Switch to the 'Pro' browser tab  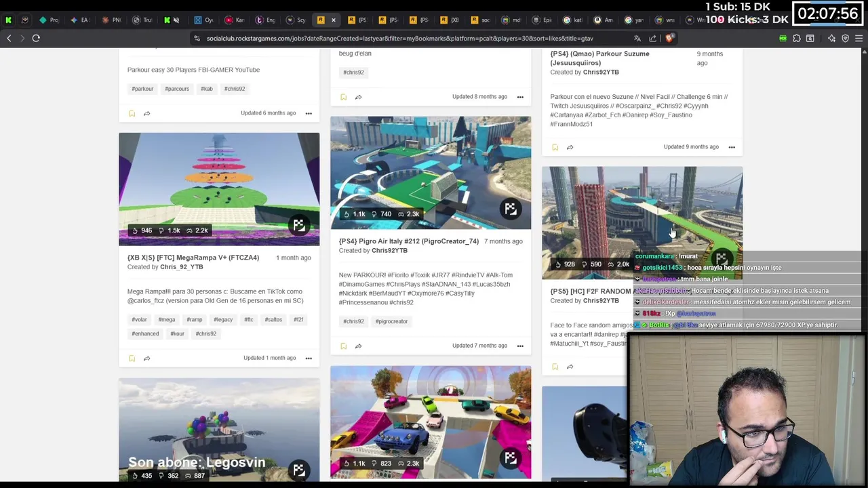click(x=50, y=20)
